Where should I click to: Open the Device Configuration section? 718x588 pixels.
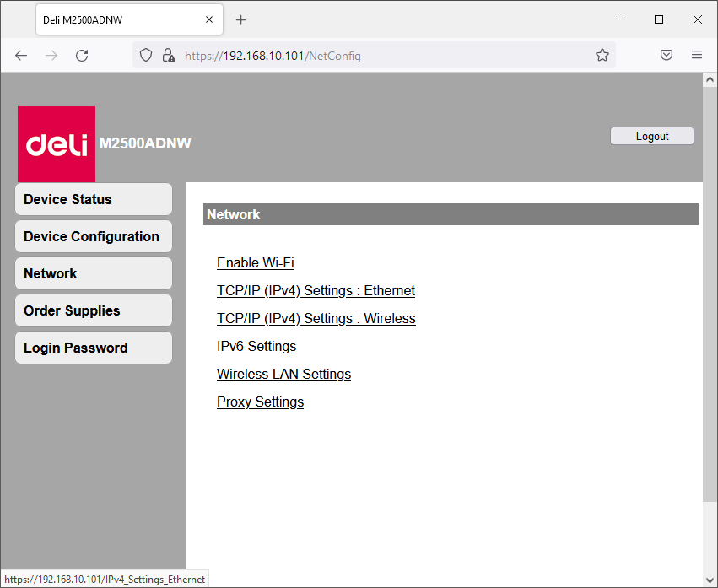[x=93, y=236]
